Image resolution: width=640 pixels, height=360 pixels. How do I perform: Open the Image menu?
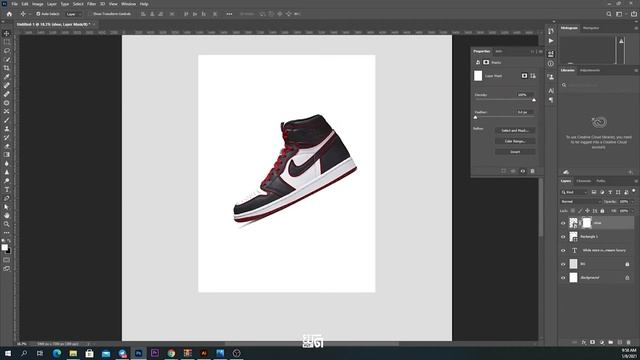tap(38, 4)
